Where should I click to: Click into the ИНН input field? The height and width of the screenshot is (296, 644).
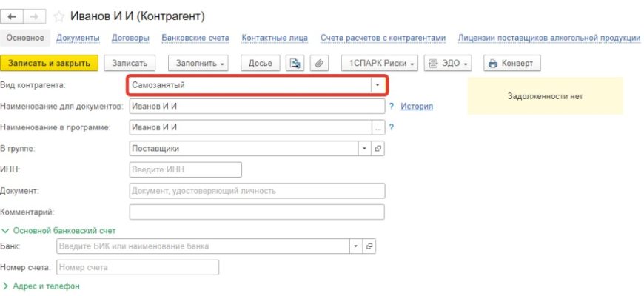coord(185,170)
